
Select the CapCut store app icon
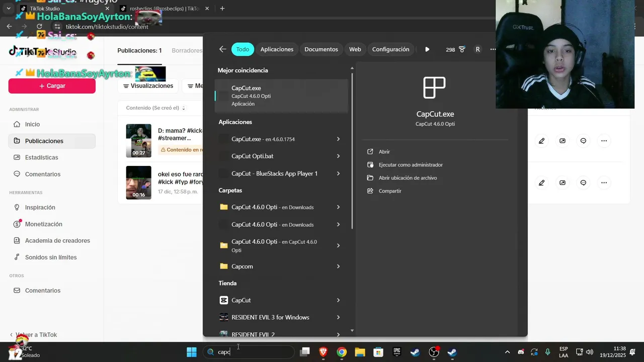pos(224,300)
